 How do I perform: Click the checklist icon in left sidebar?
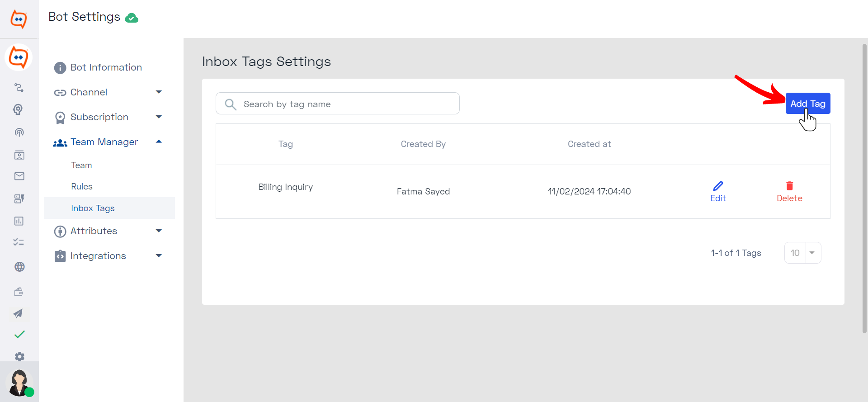coord(19,242)
